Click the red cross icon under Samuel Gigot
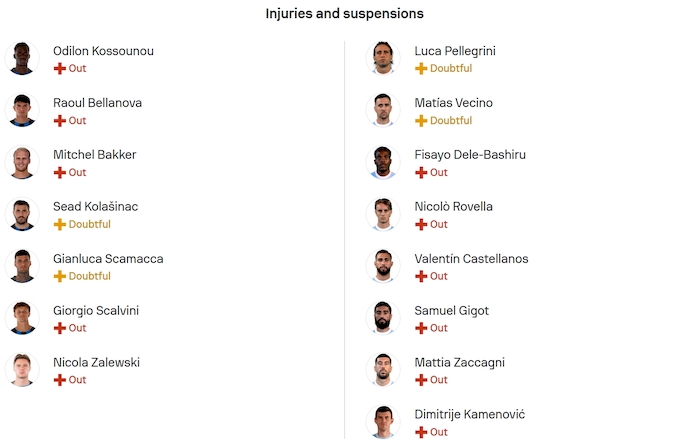 click(421, 329)
